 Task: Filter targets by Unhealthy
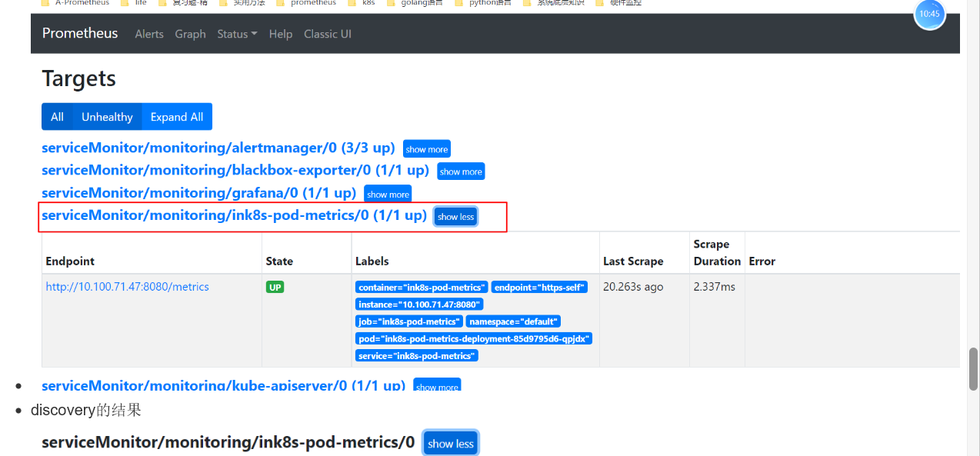click(x=107, y=117)
